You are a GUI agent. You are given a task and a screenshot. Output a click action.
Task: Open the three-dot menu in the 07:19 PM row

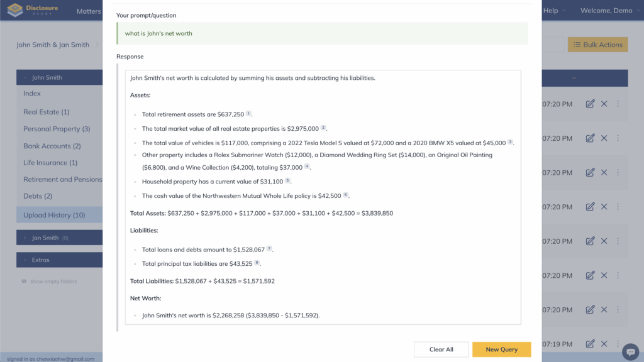[x=618, y=344]
